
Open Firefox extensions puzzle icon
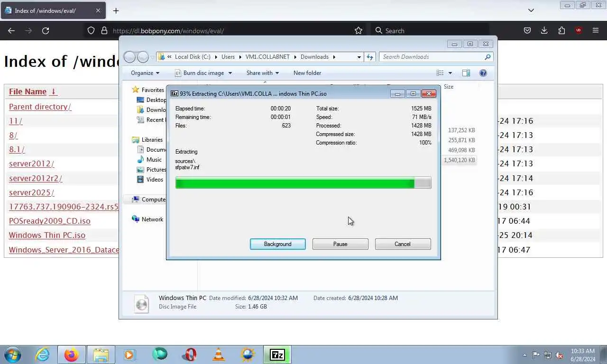[x=561, y=30]
